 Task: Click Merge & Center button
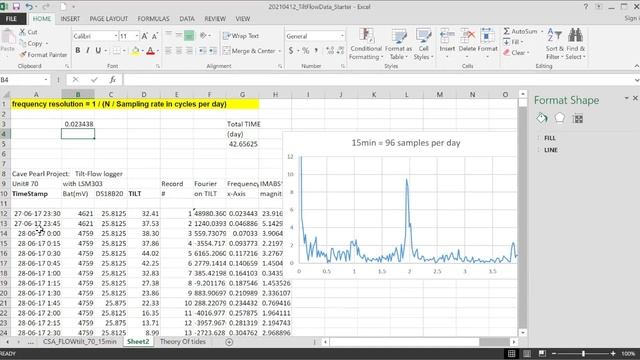click(x=249, y=51)
